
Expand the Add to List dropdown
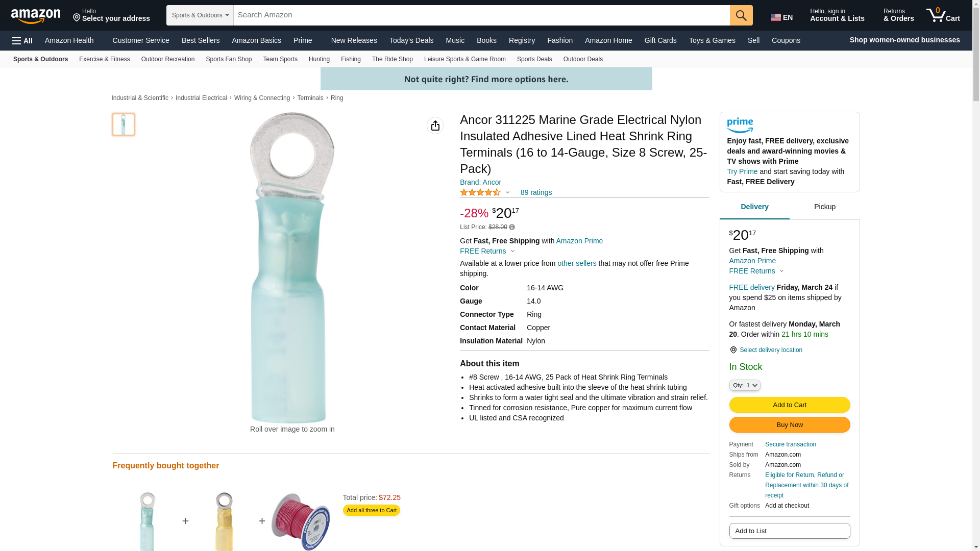point(790,531)
